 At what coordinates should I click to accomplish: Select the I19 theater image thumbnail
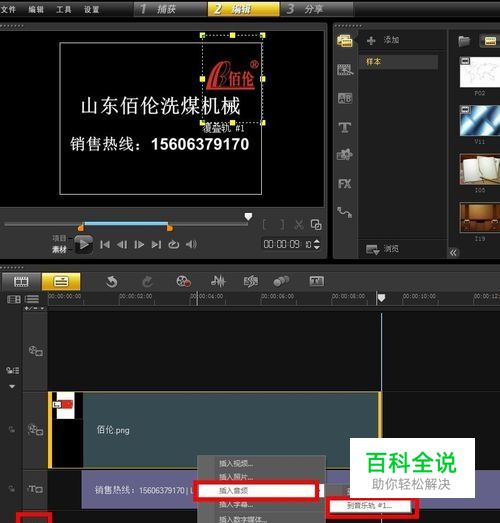click(480, 217)
